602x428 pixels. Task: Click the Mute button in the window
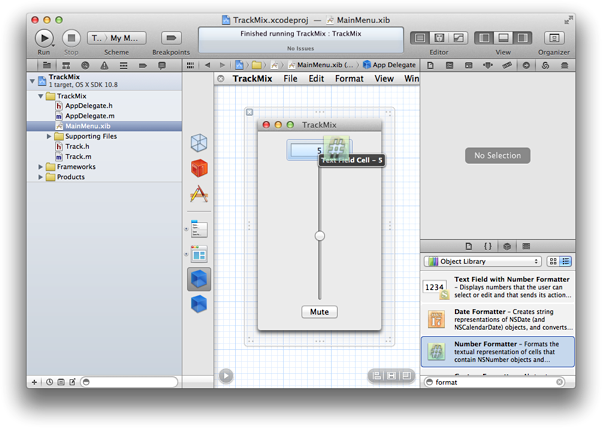(319, 312)
